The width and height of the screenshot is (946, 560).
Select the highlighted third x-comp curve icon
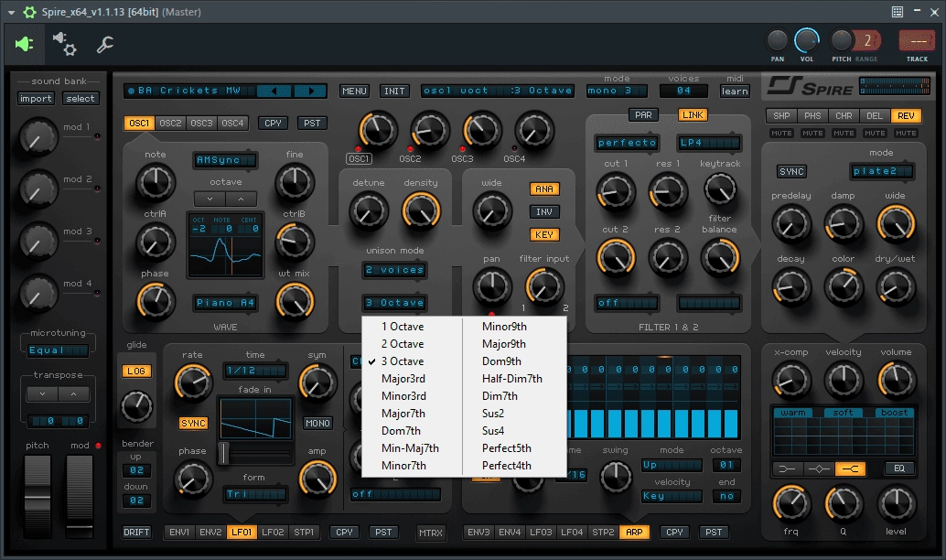pos(850,468)
